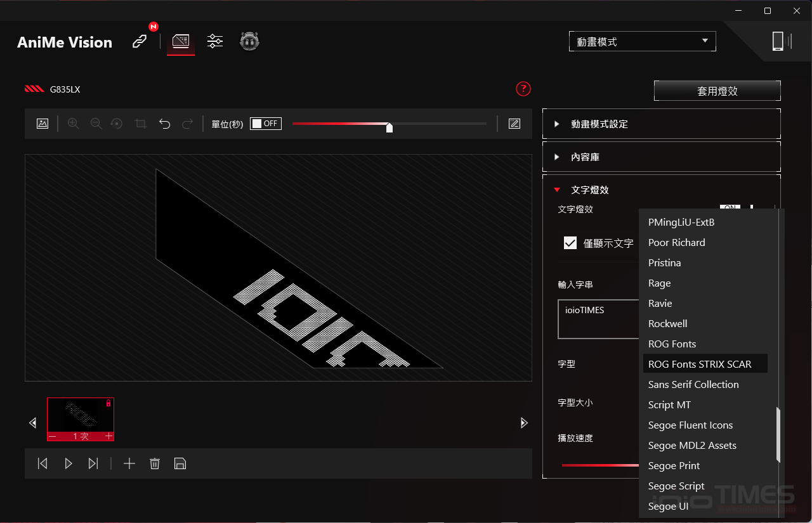Open the link/sync icon beside AniMe Vision

point(140,42)
